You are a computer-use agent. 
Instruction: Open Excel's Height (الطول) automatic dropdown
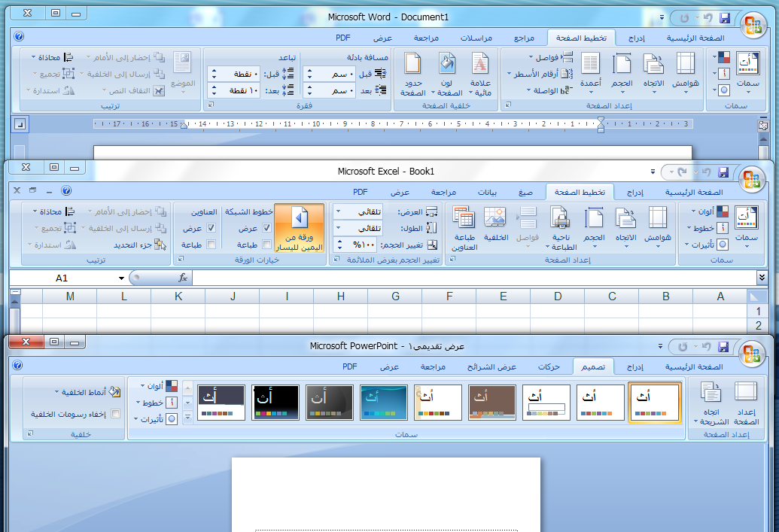pos(339,229)
